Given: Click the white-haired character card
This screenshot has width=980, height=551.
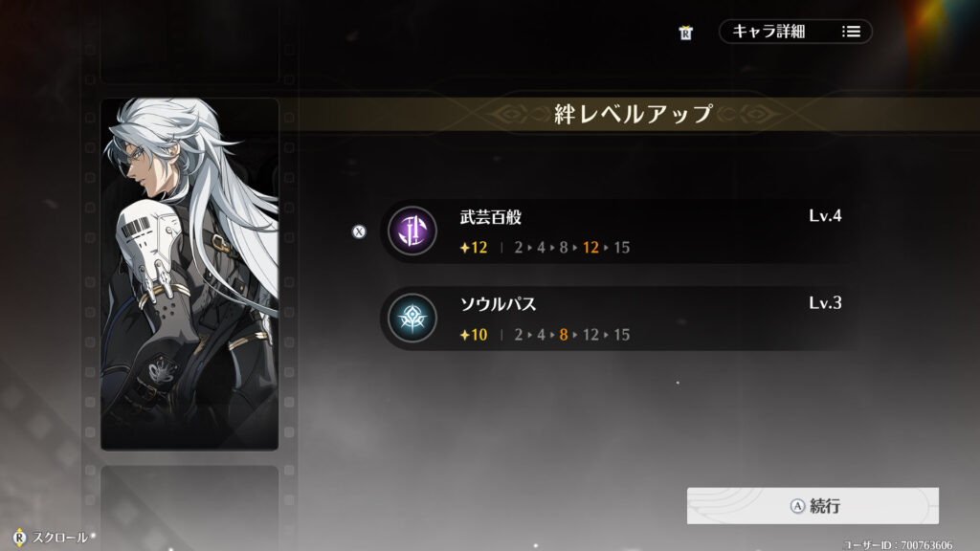Looking at the screenshot, I should (189, 274).
